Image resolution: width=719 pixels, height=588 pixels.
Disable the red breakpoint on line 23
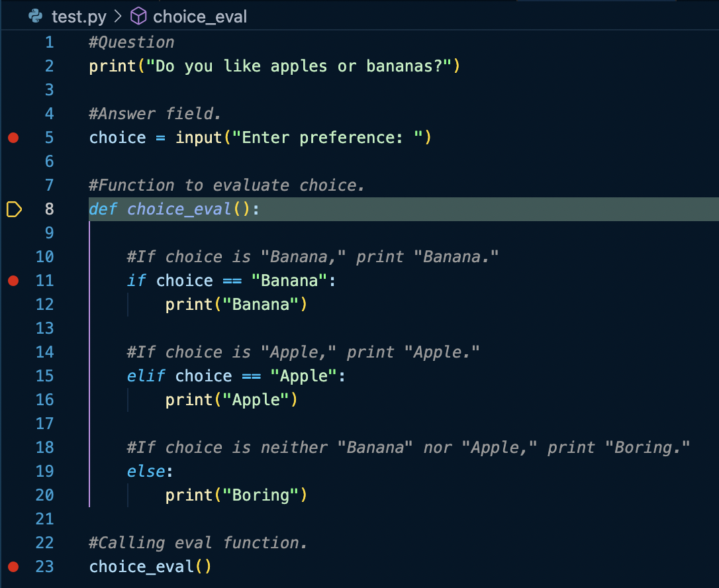click(13, 567)
